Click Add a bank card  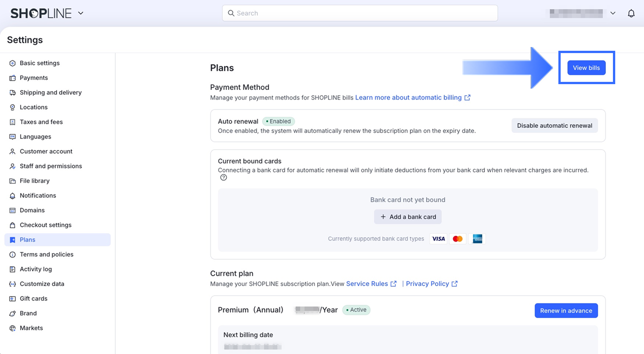tap(408, 217)
